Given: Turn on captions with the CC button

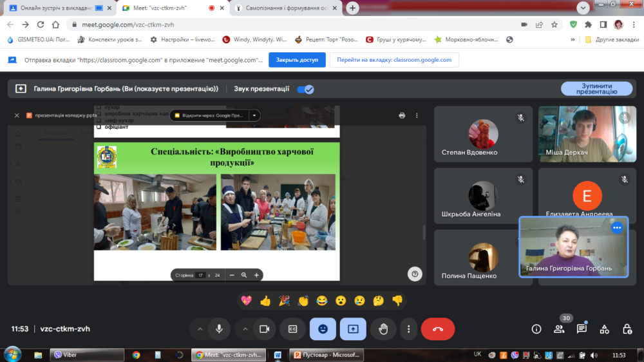Looking at the screenshot, I should click(x=292, y=329).
